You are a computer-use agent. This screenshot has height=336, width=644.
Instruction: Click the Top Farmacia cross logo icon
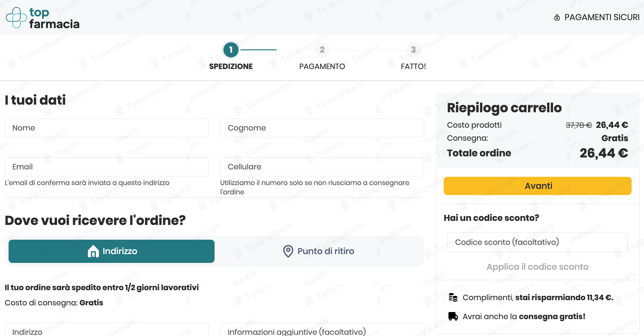[x=16, y=18]
